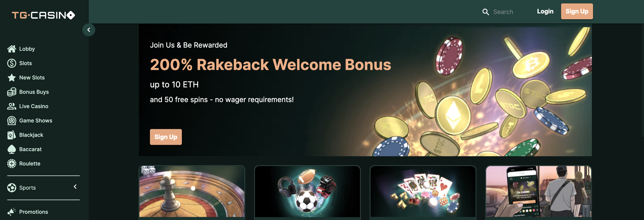Image resolution: width=644 pixels, height=220 pixels.
Task: Click the header Sign Up button
Action: (577, 11)
